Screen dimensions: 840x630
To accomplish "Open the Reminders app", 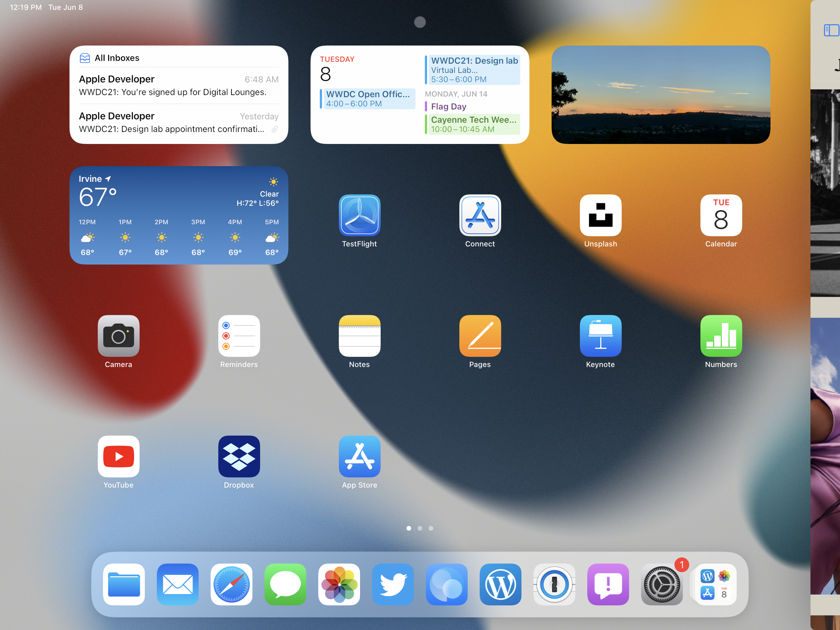I will 239,336.
